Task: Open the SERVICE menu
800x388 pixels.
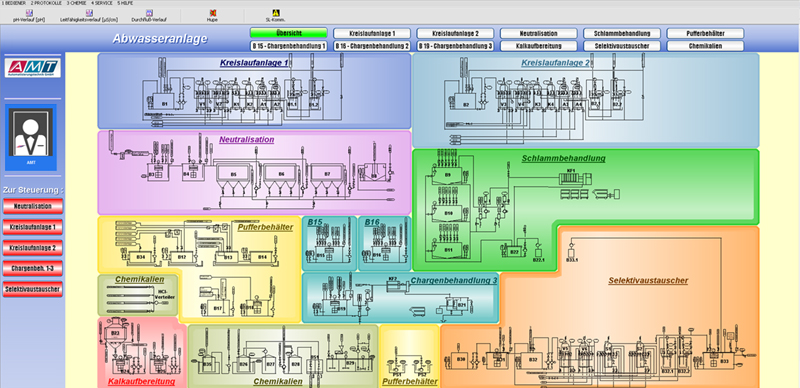Action: click(102, 3)
